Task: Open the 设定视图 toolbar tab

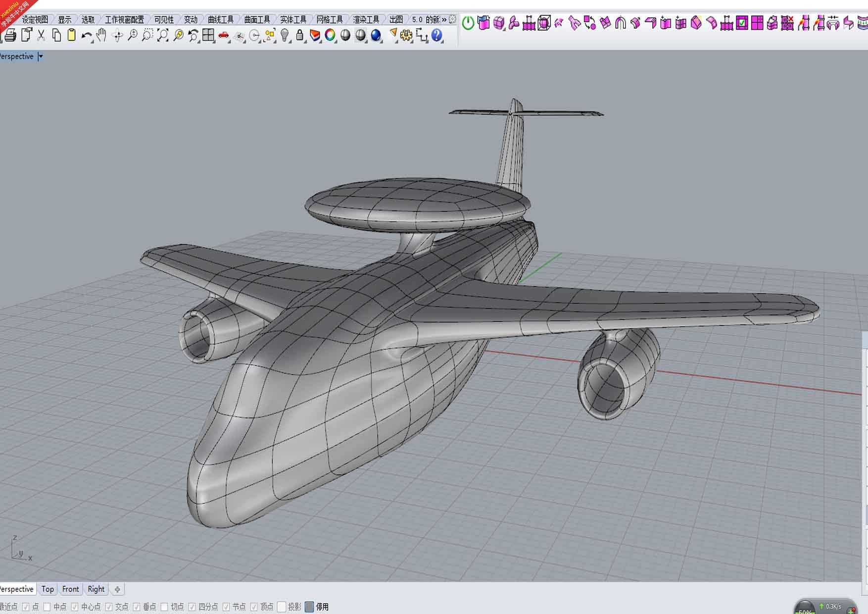Action: [35, 19]
